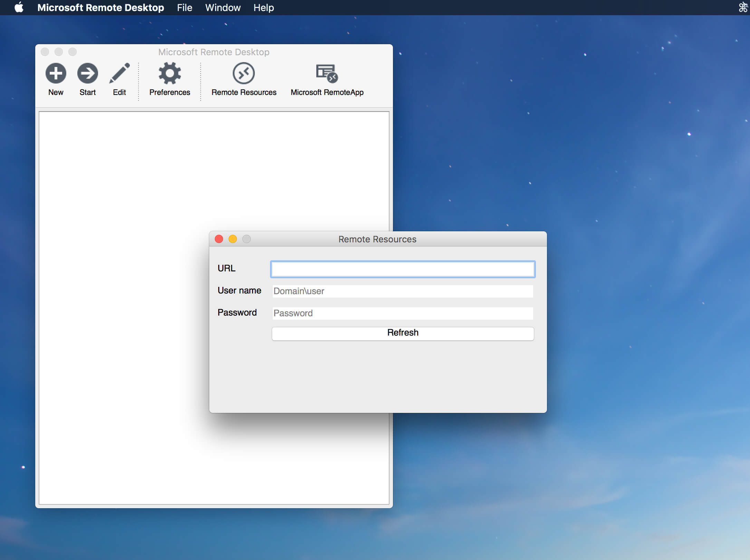
Task: Focus the URL input field
Action: click(x=403, y=269)
